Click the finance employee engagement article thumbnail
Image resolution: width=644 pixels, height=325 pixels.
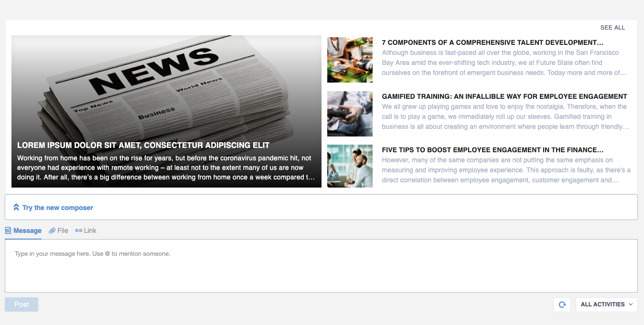(350, 166)
